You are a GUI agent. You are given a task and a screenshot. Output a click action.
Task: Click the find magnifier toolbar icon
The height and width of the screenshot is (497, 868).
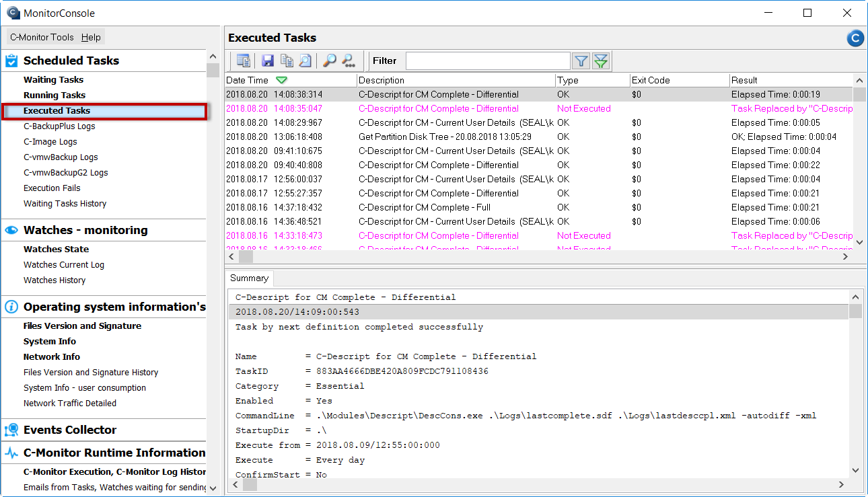click(x=330, y=61)
